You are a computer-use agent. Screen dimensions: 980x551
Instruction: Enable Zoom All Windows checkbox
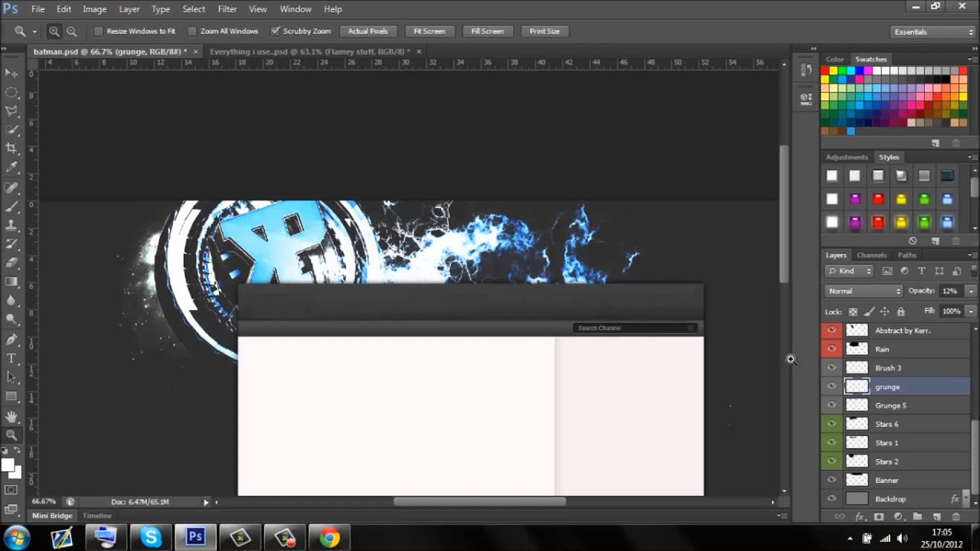(x=192, y=31)
